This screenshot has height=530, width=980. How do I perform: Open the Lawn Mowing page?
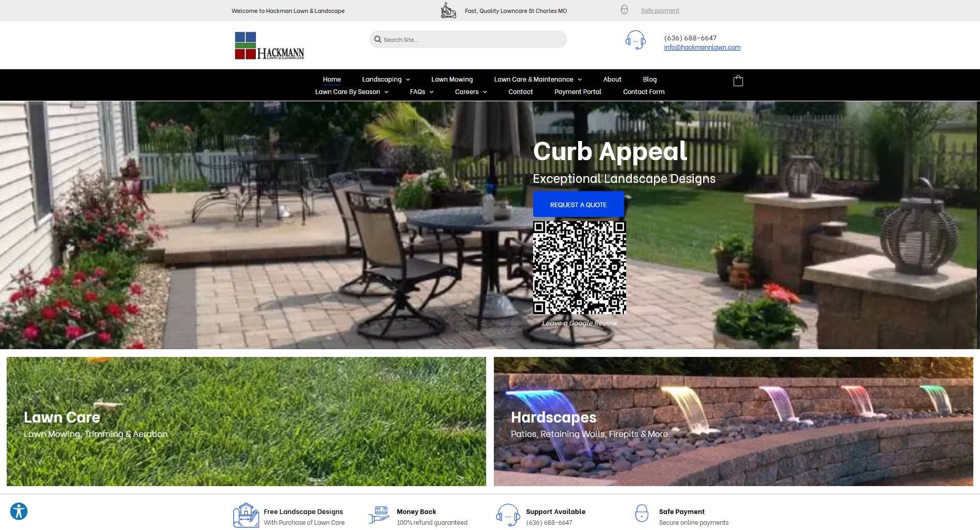452,80
